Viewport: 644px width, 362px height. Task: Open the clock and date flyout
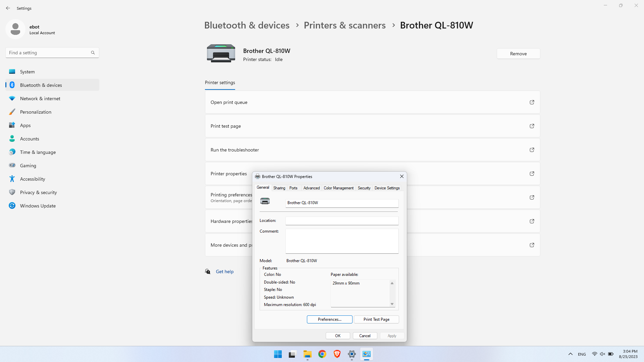pyautogui.click(x=628, y=354)
